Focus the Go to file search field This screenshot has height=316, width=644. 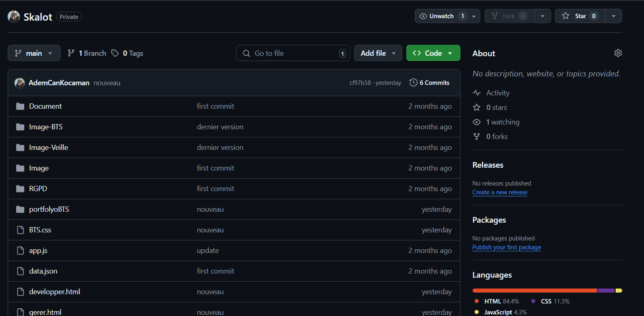pyautogui.click(x=295, y=53)
